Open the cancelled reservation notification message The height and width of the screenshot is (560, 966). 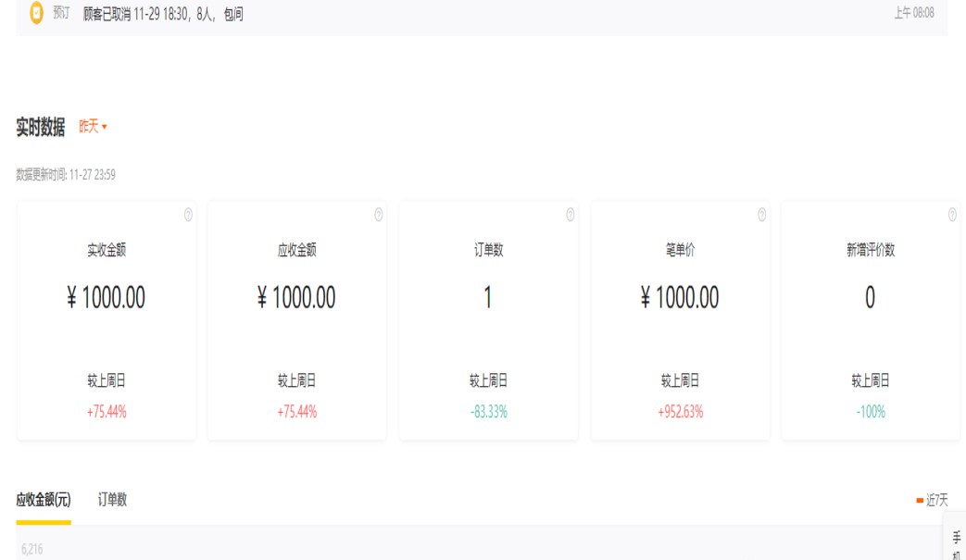click(163, 14)
